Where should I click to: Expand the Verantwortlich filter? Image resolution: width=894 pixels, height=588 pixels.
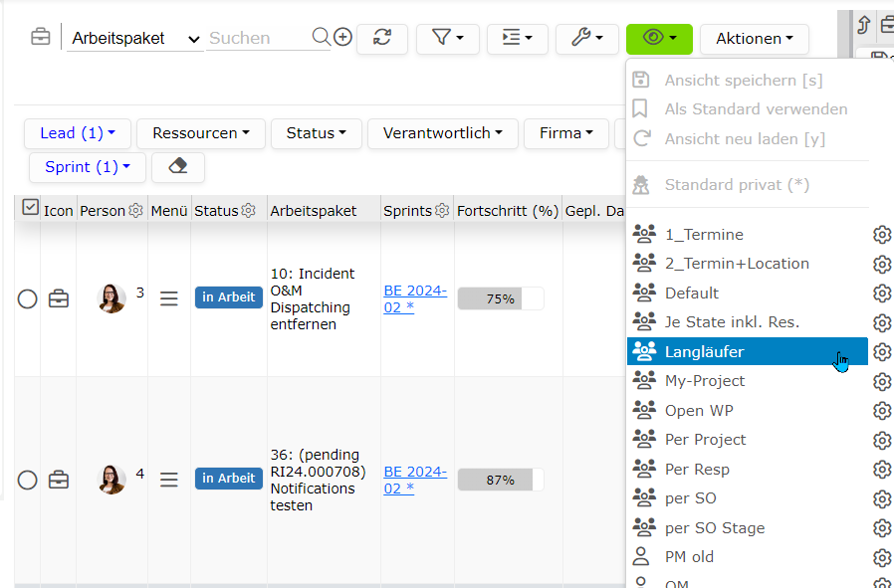pos(442,133)
